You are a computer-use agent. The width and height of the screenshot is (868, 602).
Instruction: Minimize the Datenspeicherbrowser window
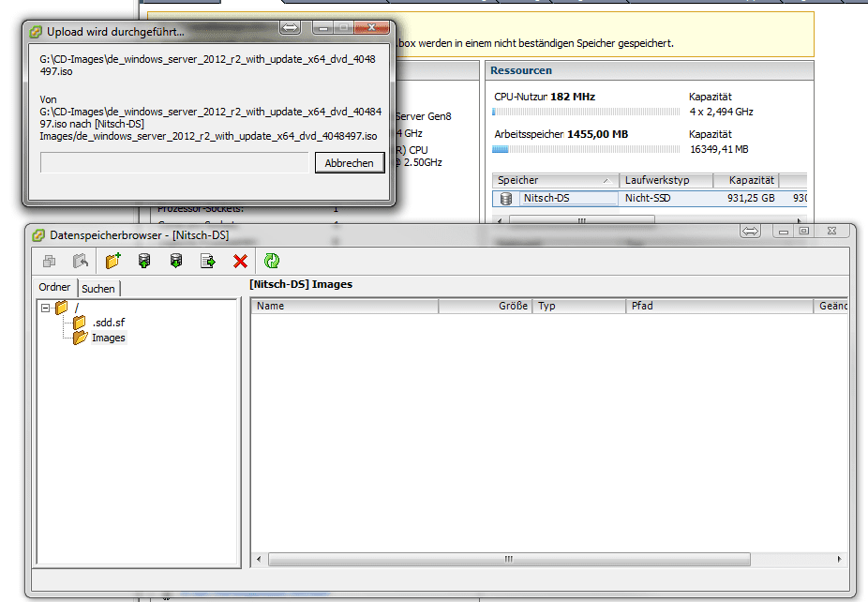784,231
